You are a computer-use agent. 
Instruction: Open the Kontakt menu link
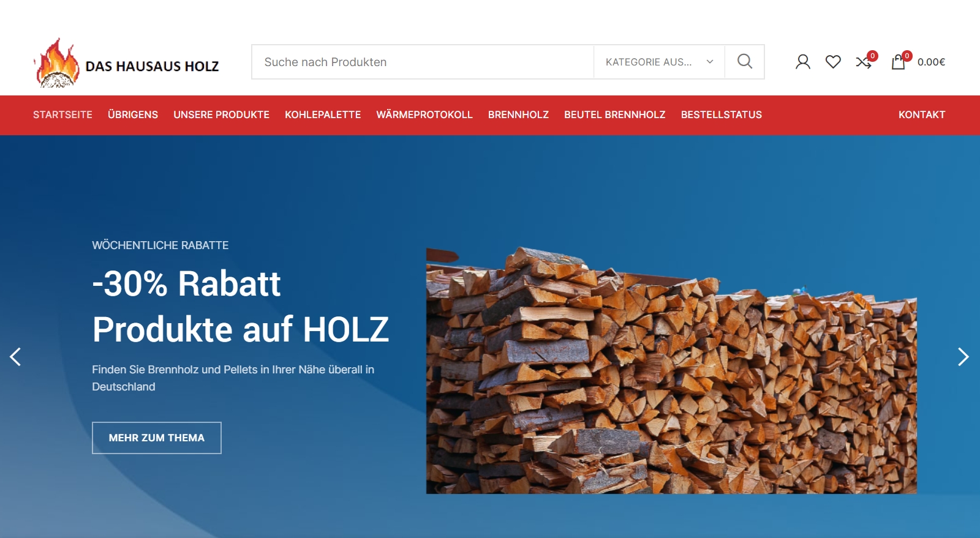[x=922, y=115]
